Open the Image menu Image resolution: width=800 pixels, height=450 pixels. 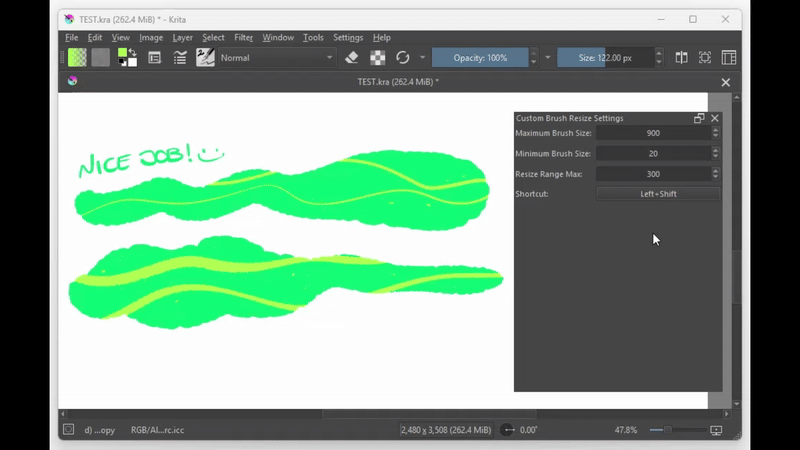[x=151, y=38]
